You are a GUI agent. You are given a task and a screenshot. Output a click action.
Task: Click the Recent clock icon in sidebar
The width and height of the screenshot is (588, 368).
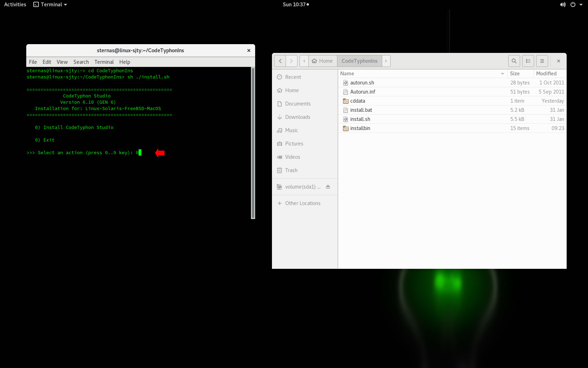(279, 77)
